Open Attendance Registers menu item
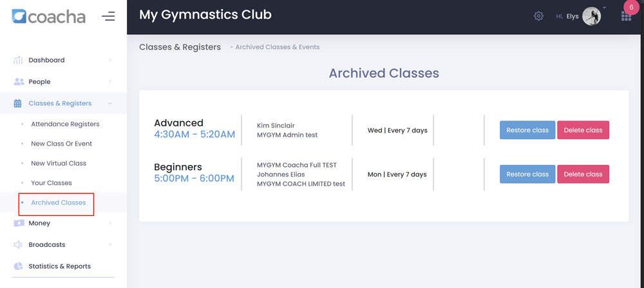The width and height of the screenshot is (644, 288). [65, 124]
